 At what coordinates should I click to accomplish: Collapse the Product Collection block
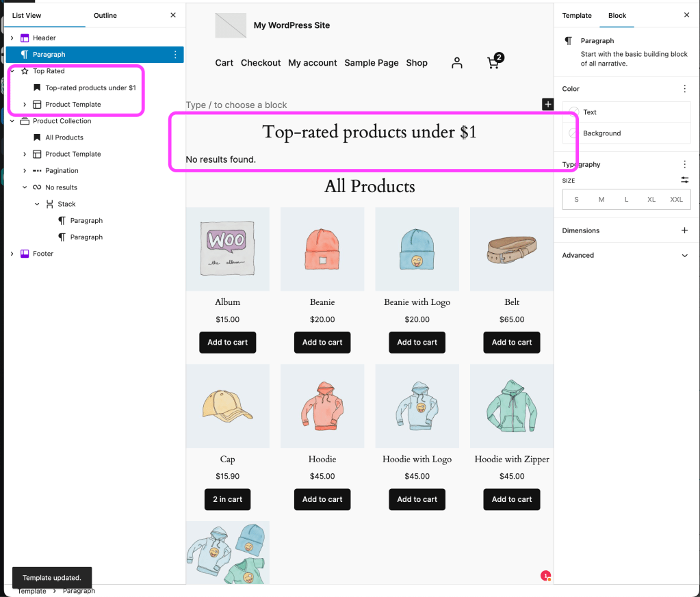click(12, 120)
